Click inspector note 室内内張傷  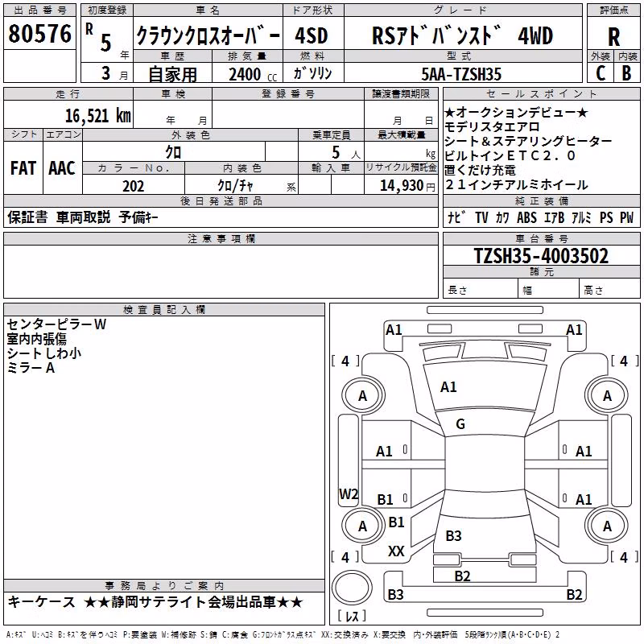[36, 338]
